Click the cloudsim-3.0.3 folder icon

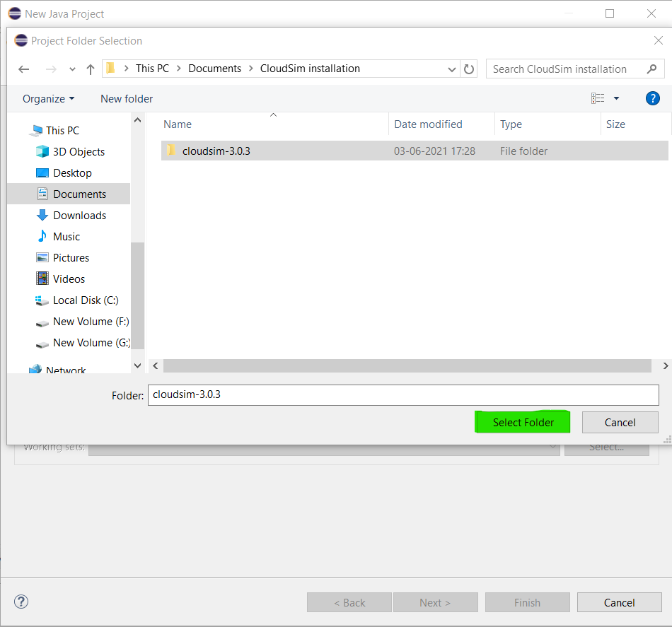(x=171, y=150)
